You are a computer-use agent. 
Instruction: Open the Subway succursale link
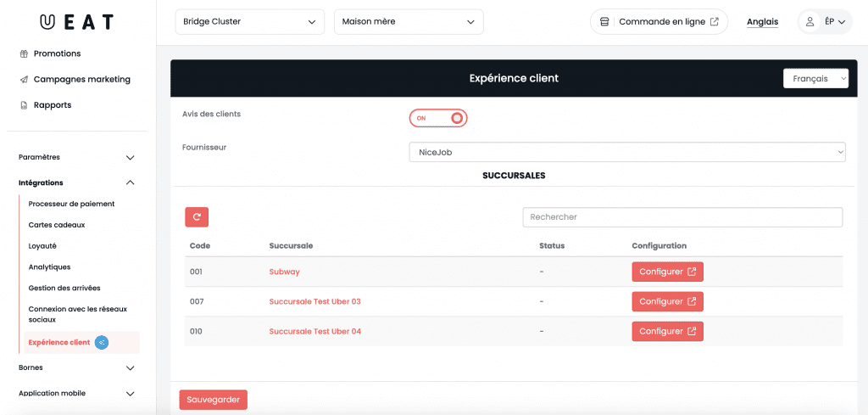click(285, 272)
